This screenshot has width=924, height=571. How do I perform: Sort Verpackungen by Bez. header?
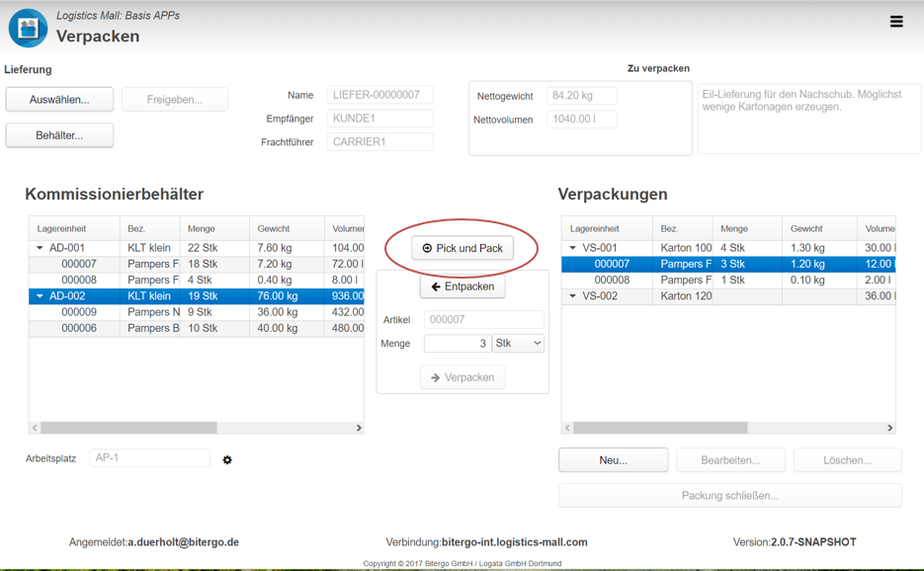683,228
